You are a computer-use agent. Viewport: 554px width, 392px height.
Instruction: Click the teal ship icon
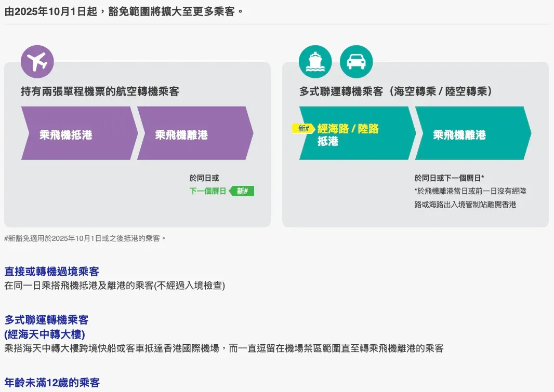click(315, 62)
